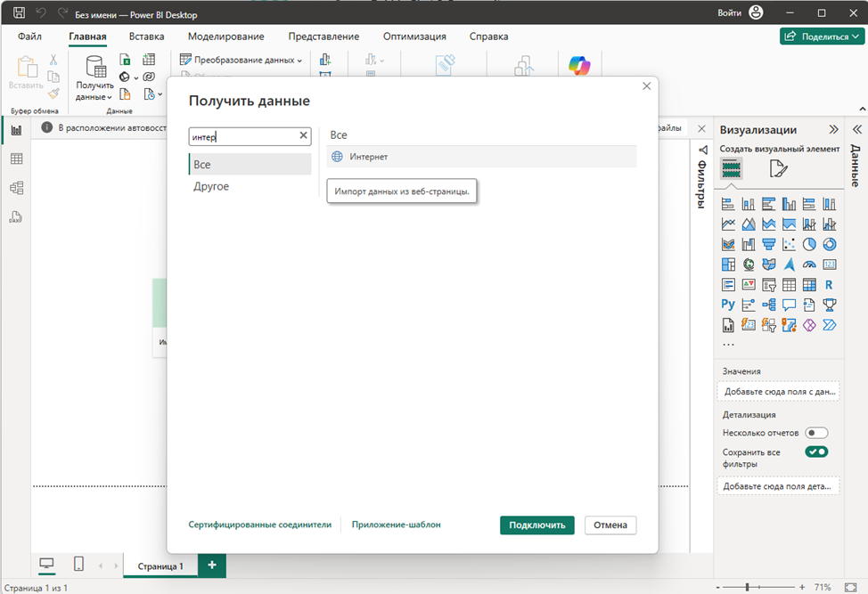Select the Ribbon chart visual
Image resolution: width=868 pixels, height=594 pixels.
(728, 244)
